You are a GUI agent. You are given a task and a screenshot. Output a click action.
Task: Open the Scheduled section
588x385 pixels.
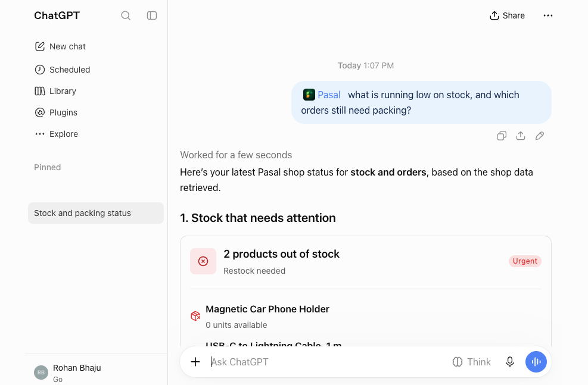tap(62, 70)
